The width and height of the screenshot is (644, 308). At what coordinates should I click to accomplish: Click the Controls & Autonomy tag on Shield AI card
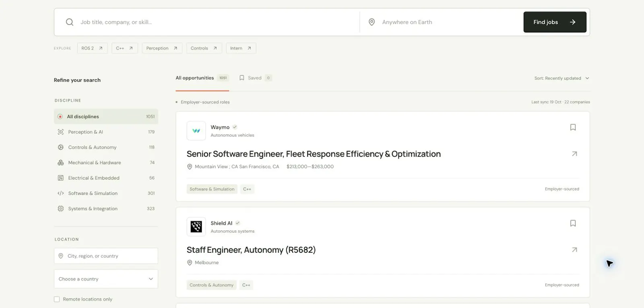[x=212, y=285]
